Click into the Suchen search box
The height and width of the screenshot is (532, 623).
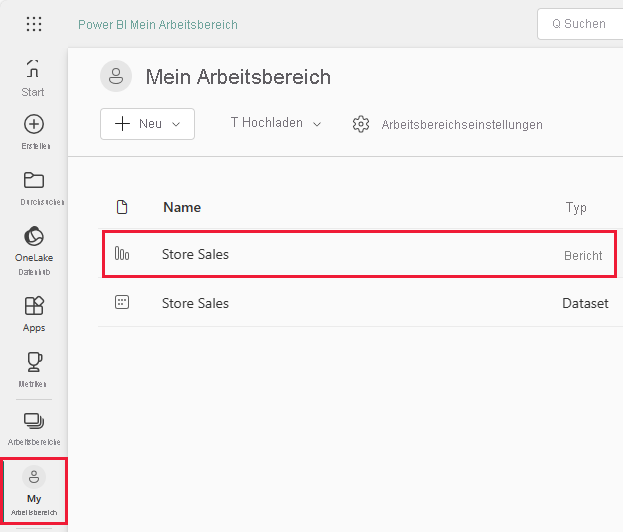click(x=580, y=24)
